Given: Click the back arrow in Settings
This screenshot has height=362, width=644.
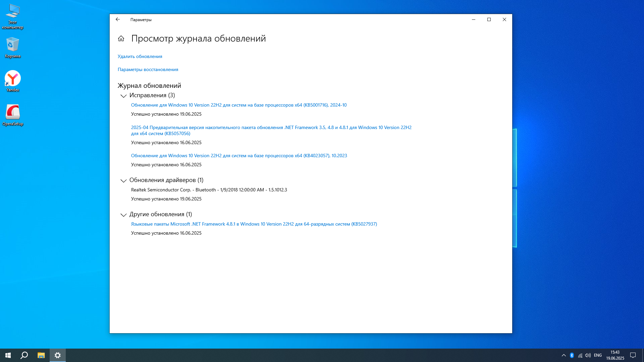Looking at the screenshot, I should (x=118, y=19).
